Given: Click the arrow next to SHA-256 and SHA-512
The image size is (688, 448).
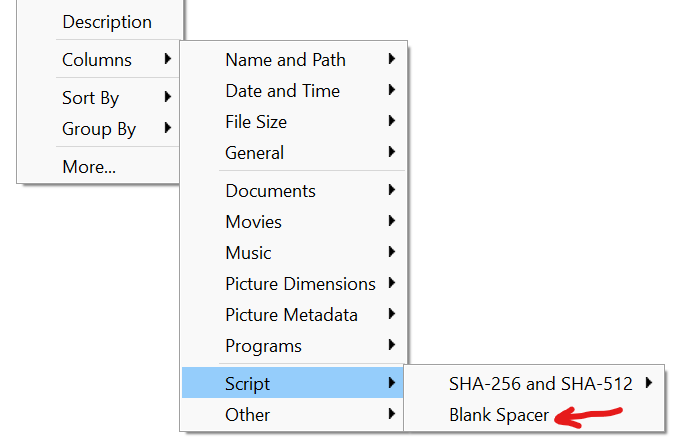Looking at the screenshot, I should (x=649, y=383).
